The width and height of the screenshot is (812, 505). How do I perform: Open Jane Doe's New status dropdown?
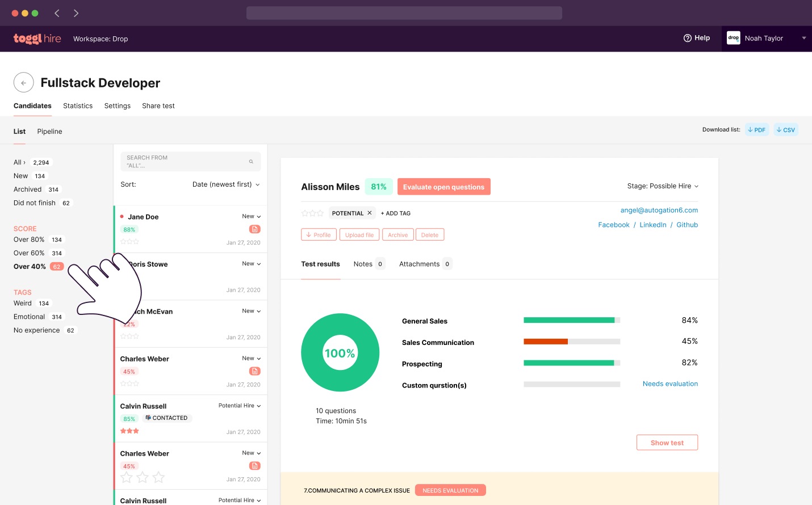[x=252, y=216]
